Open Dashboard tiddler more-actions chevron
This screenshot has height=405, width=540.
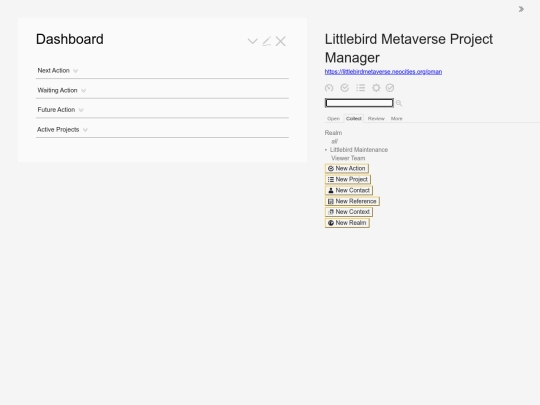252,41
